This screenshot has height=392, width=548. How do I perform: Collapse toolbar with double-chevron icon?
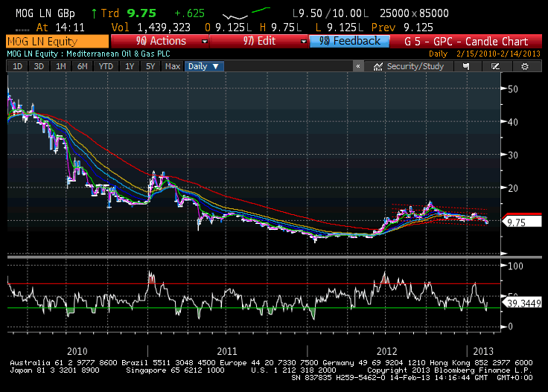tap(358, 66)
